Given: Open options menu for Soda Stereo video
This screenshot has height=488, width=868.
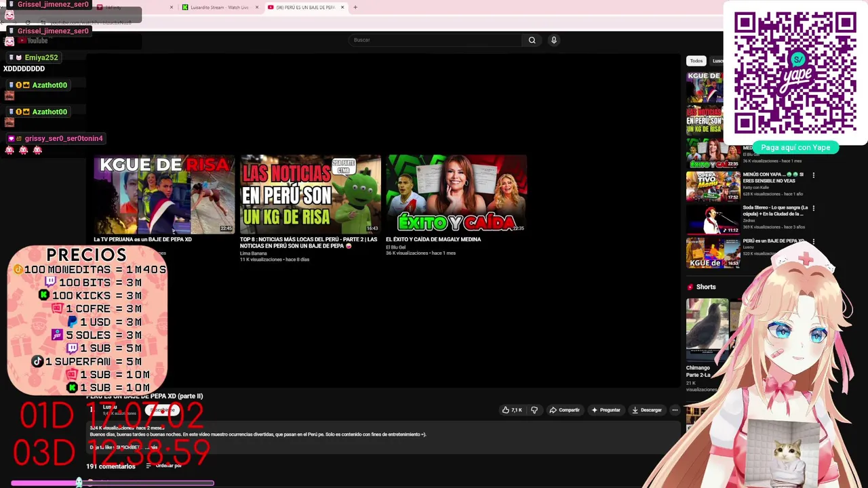Looking at the screenshot, I should 813,208.
